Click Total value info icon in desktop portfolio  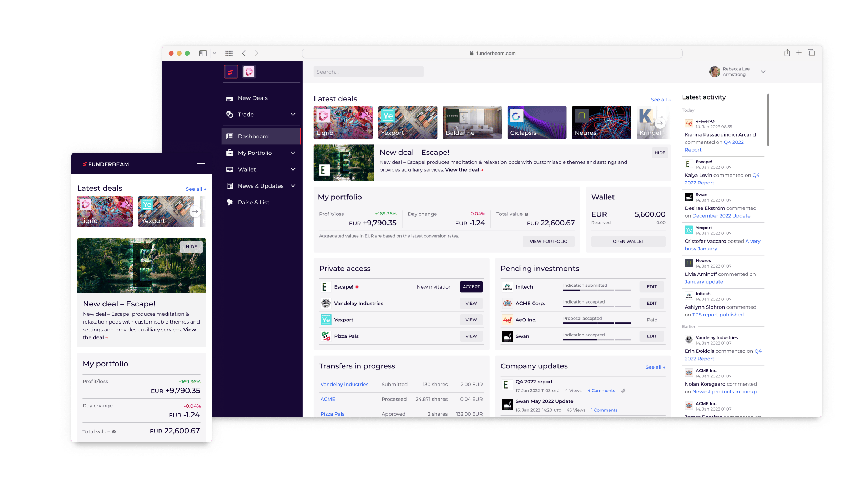click(x=526, y=214)
